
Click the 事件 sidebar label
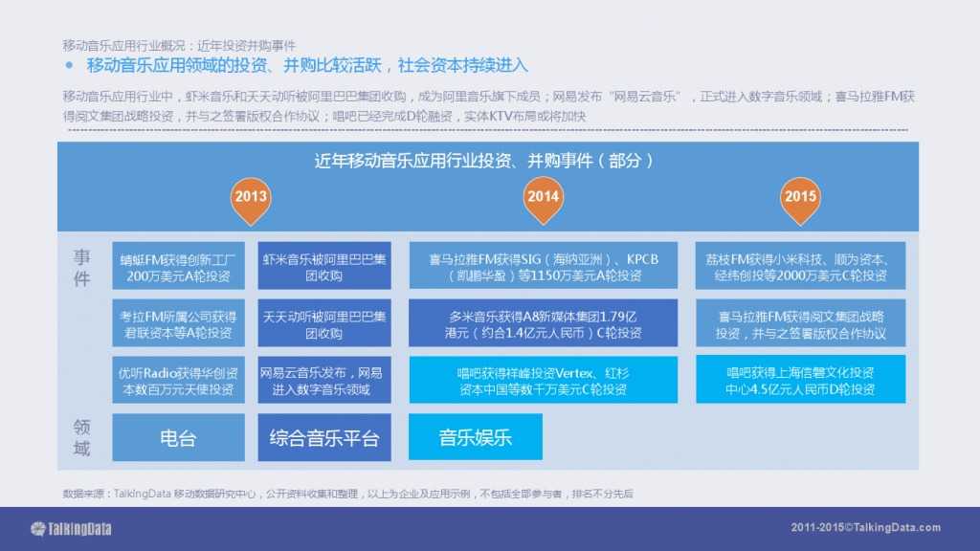click(x=81, y=265)
